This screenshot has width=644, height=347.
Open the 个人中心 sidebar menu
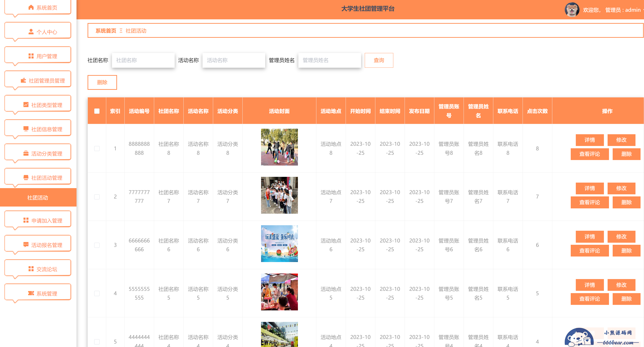coord(38,32)
